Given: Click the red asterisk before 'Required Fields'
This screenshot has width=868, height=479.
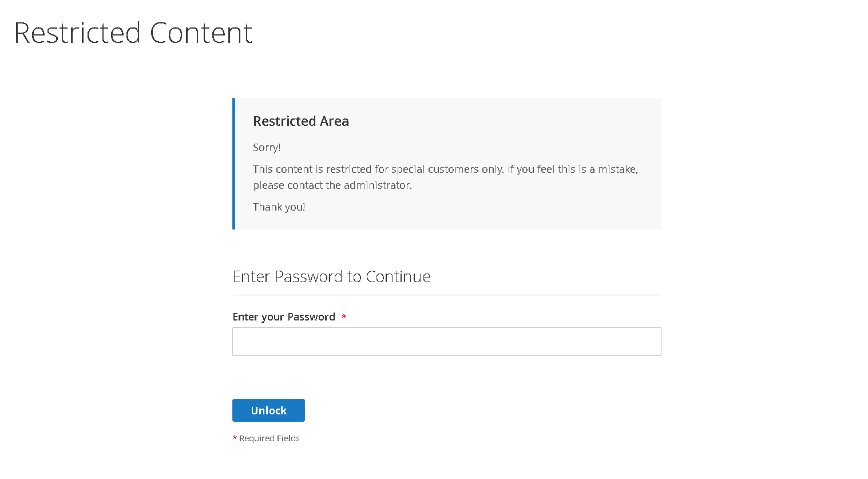Looking at the screenshot, I should pyautogui.click(x=234, y=438).
